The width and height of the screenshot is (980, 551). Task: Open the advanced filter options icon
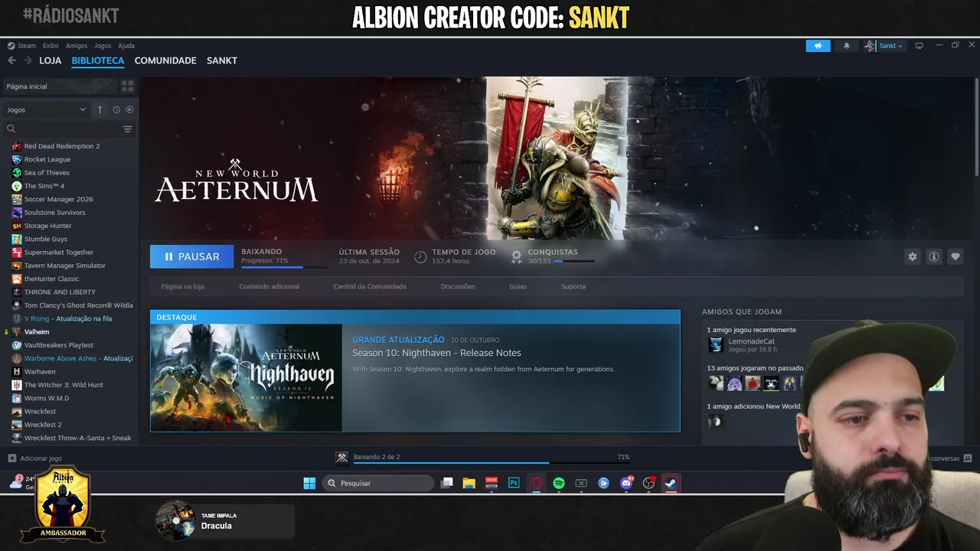128,129
